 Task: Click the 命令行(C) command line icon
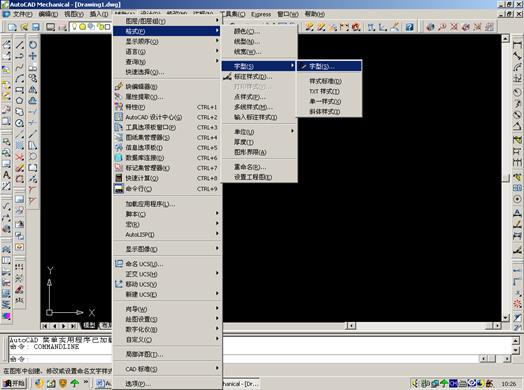click(119, 188)
